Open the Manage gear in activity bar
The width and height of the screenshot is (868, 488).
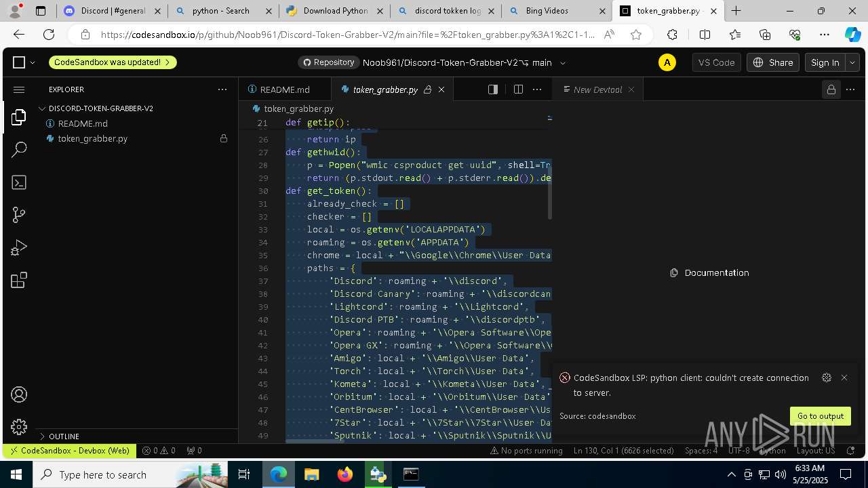(19, 427)
